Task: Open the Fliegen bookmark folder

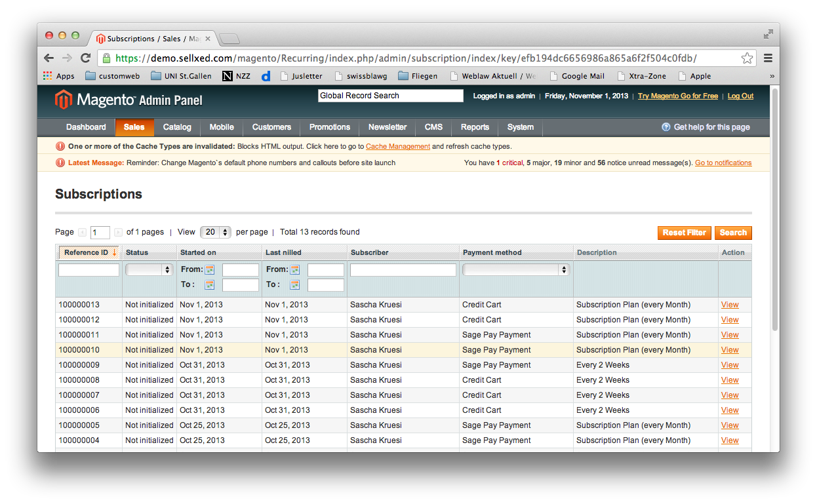Action: coord(418,76)
